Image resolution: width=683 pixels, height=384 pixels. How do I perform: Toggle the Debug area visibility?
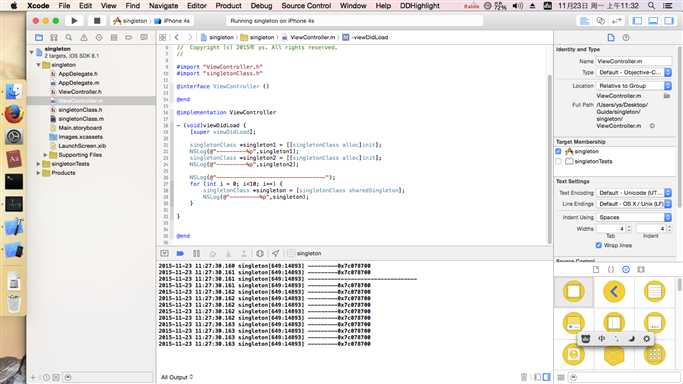click(653, 20)
